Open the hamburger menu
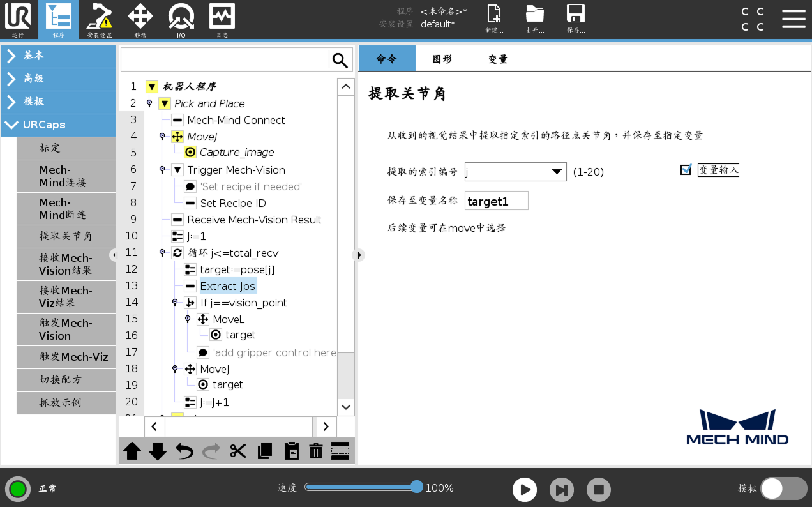Viewport: 812px width, 507px height. point(793,19)
